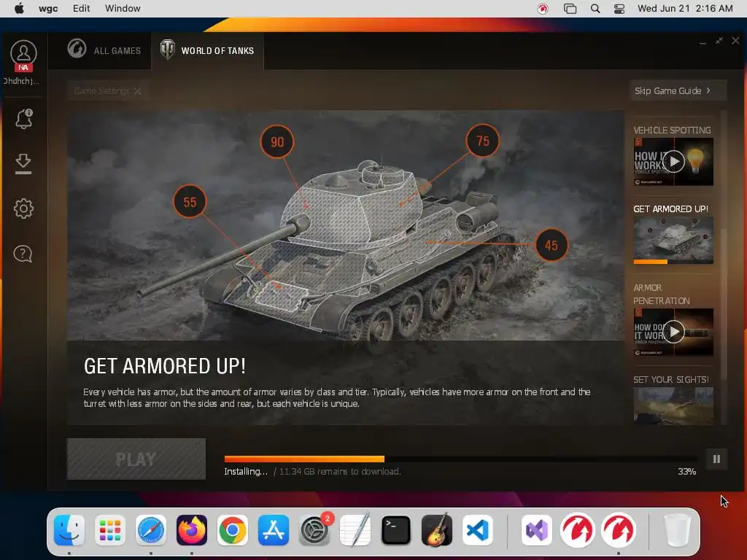Image resolution: width=747 pixels, height=560 pixels.
Task: Click the disabled PLAY button
Action: pos(136,459)
